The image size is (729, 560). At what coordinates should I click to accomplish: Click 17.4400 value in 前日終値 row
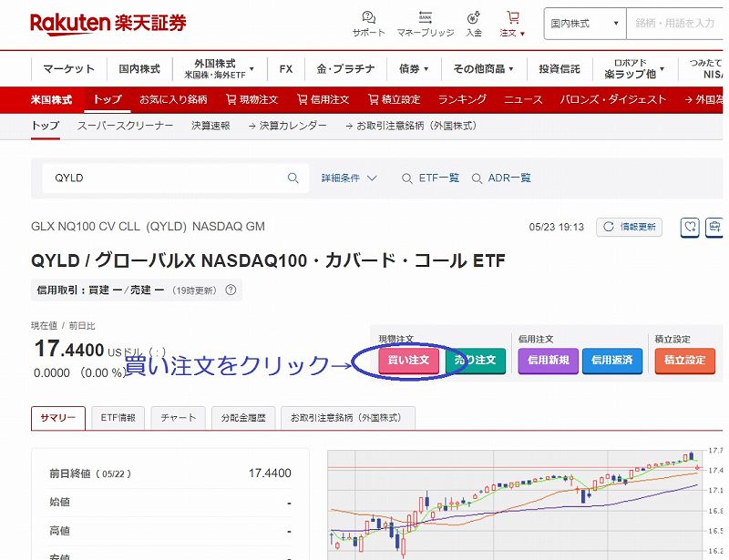[270, 473]
